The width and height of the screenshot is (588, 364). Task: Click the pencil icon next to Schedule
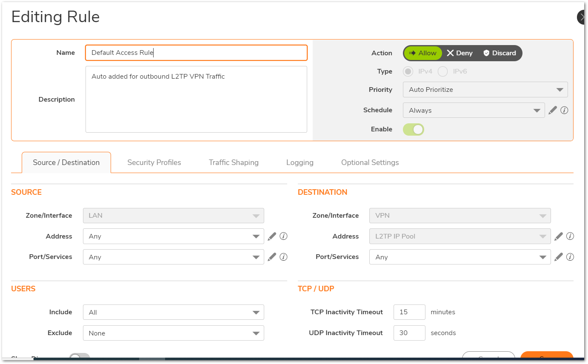point(553,110)
